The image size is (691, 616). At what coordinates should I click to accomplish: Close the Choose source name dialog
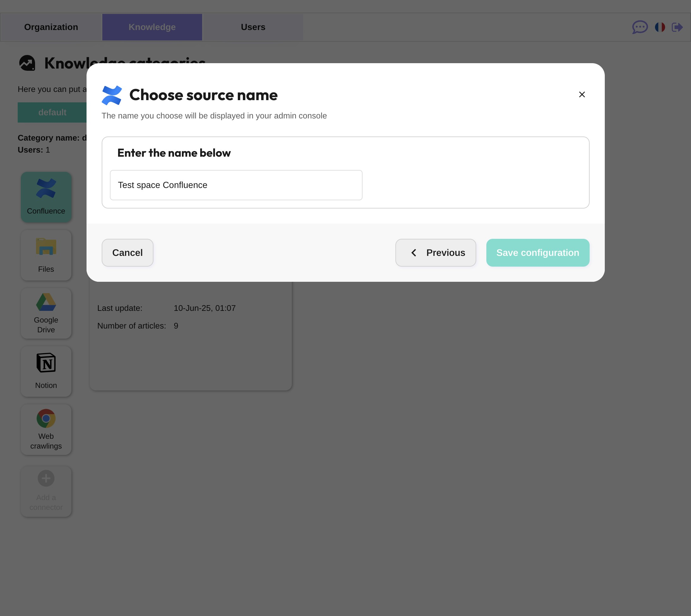582,94
